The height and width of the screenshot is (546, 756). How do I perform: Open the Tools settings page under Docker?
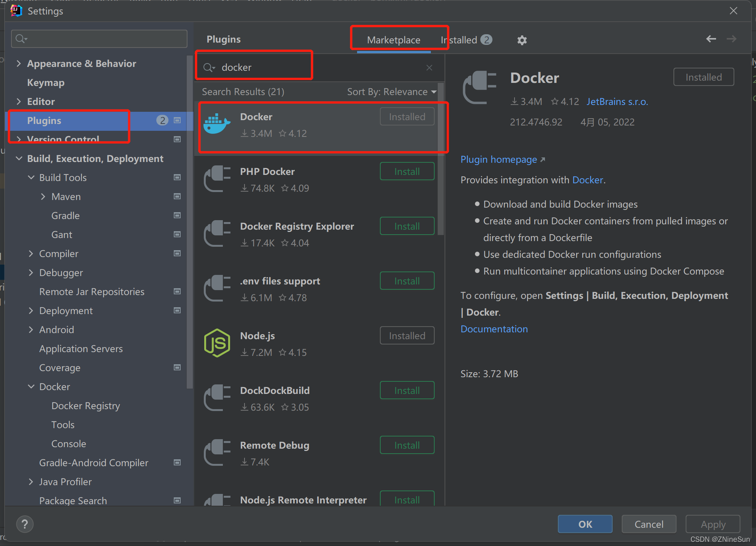[x=63, y=425]
